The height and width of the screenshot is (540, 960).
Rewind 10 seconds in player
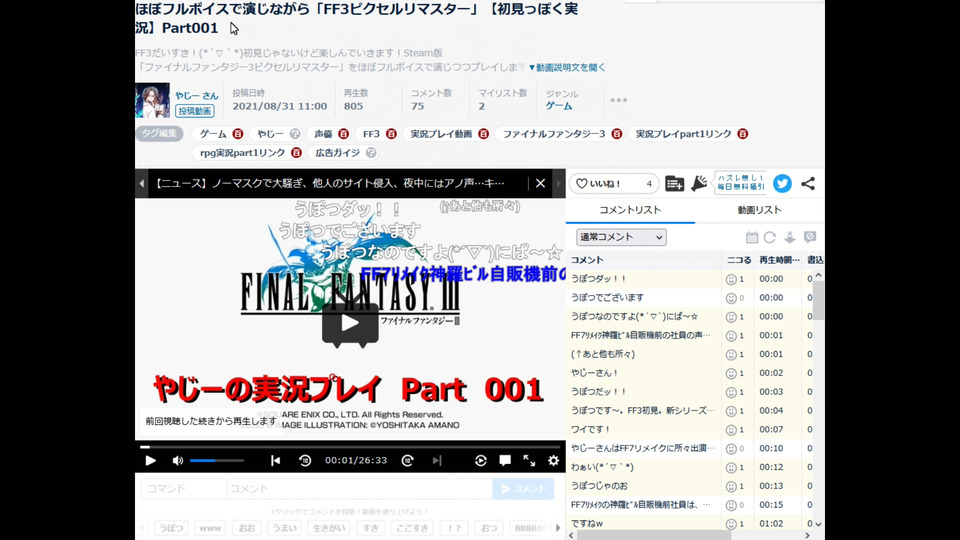305,460
